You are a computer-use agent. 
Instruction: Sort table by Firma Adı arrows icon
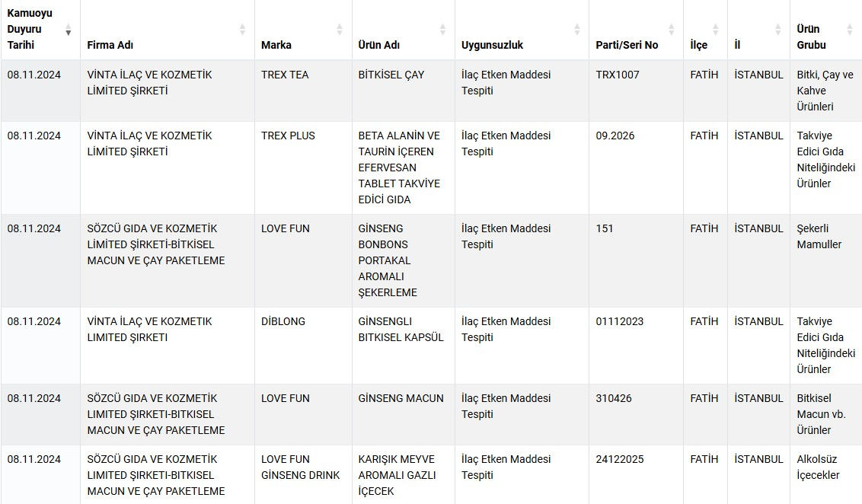[242, 30]
